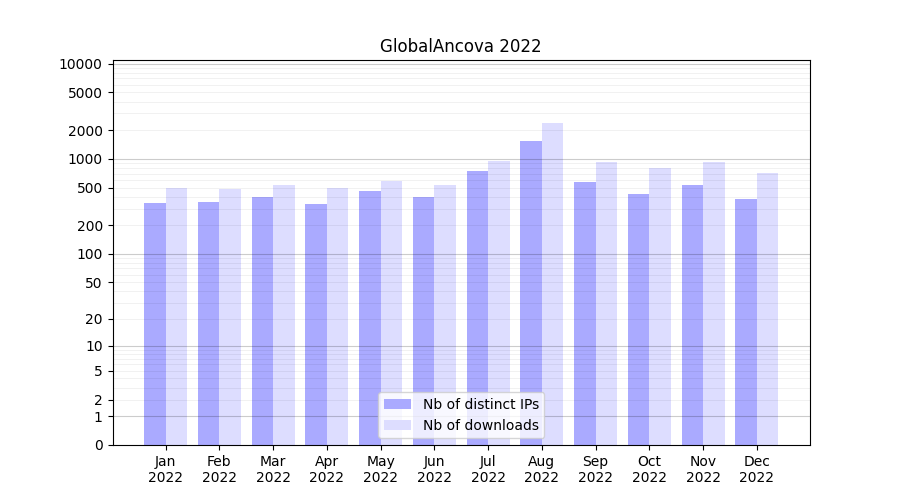Click the April 2022 distinct IPs bar
The height and width of the screenshot is (500, 900).
click(316, 324)
